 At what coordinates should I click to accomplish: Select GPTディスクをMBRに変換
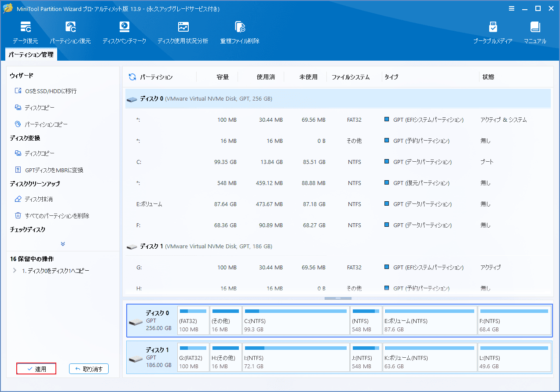click(x=49, y=170)
